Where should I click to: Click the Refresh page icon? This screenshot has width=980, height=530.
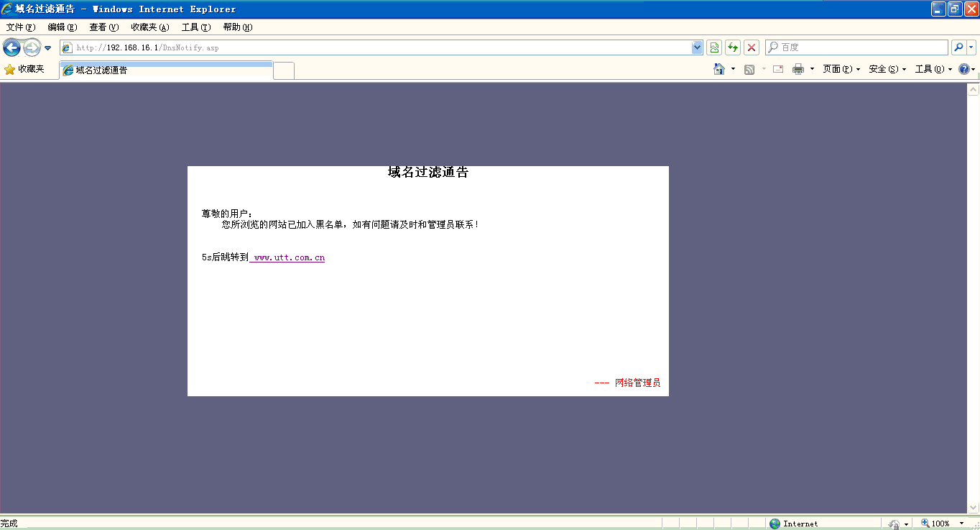[x=732, y=47]
